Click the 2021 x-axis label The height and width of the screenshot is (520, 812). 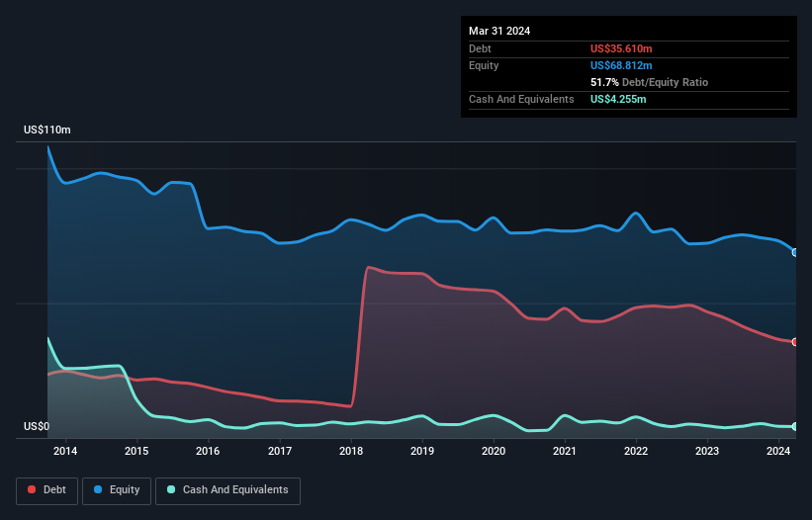click(565, 451)
